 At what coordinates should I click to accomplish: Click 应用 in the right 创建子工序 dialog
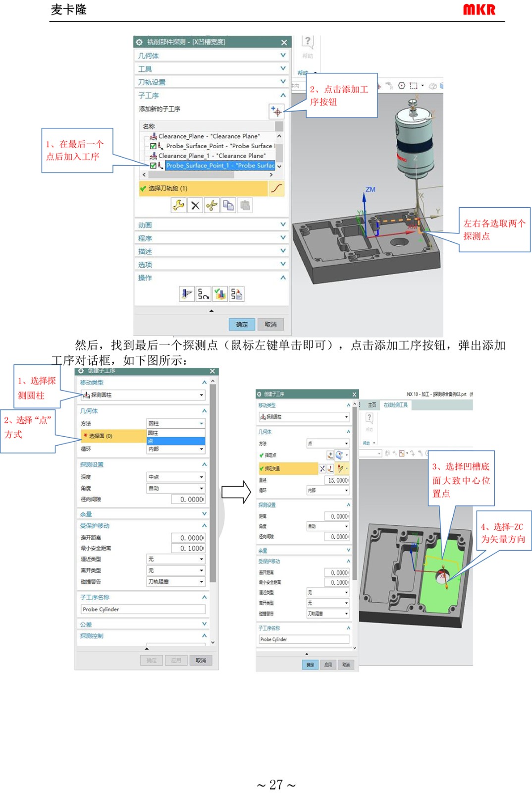328,665
